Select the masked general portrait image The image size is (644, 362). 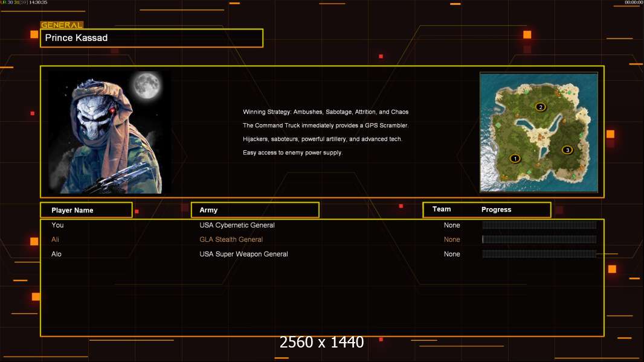click(110, 132)
